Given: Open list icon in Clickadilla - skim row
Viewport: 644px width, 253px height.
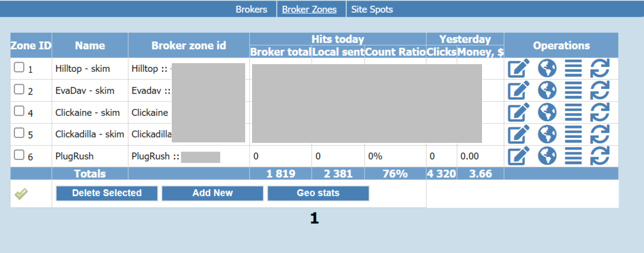Looking at the screenshot, I should click(574, 134).
